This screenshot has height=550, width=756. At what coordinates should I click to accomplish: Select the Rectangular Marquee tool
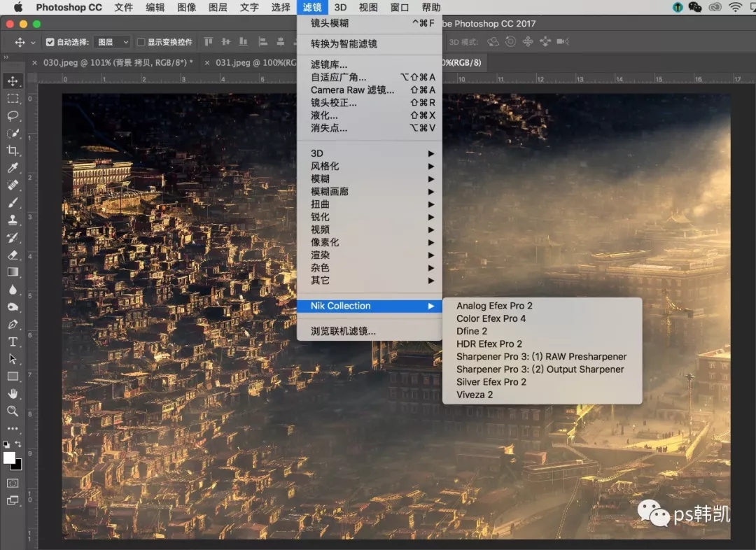click(x=13, y=99)
